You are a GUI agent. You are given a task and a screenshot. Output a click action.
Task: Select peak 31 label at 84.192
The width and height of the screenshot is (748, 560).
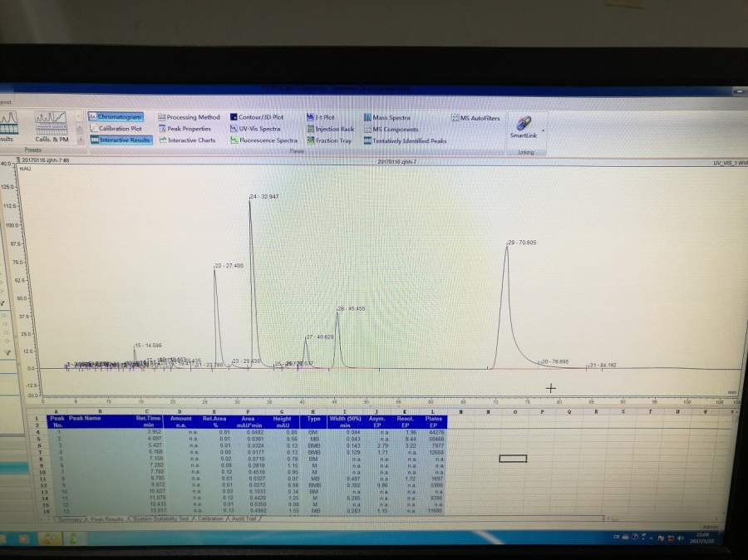[603, 365]
